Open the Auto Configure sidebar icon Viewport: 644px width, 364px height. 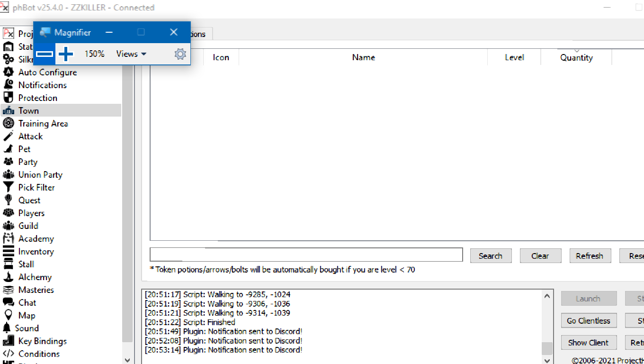9,72
